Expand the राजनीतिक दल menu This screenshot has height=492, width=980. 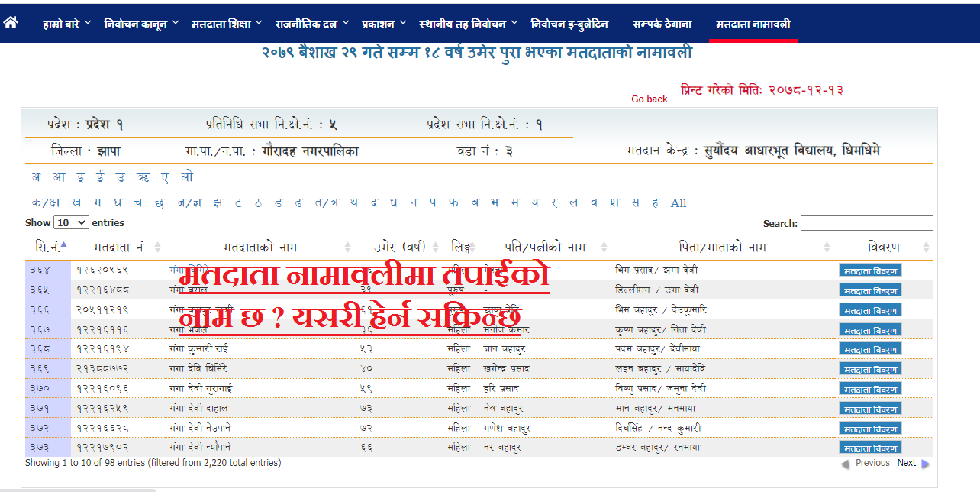pos(311,24)
